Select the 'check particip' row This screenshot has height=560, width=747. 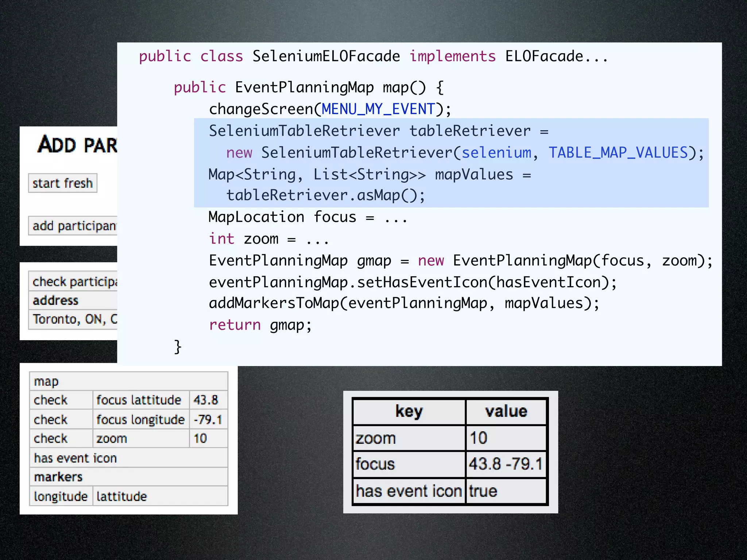(73, 281)
